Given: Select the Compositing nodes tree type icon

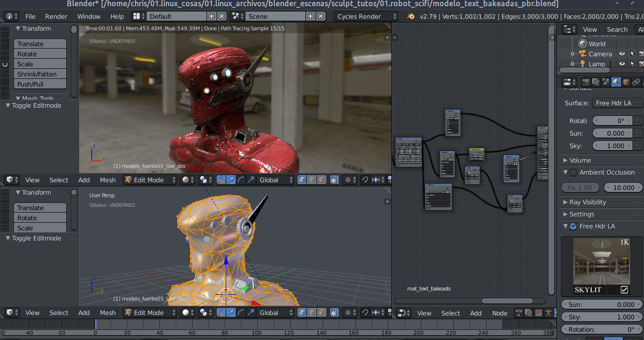Looking at the screenshot, I should (528, 313).
